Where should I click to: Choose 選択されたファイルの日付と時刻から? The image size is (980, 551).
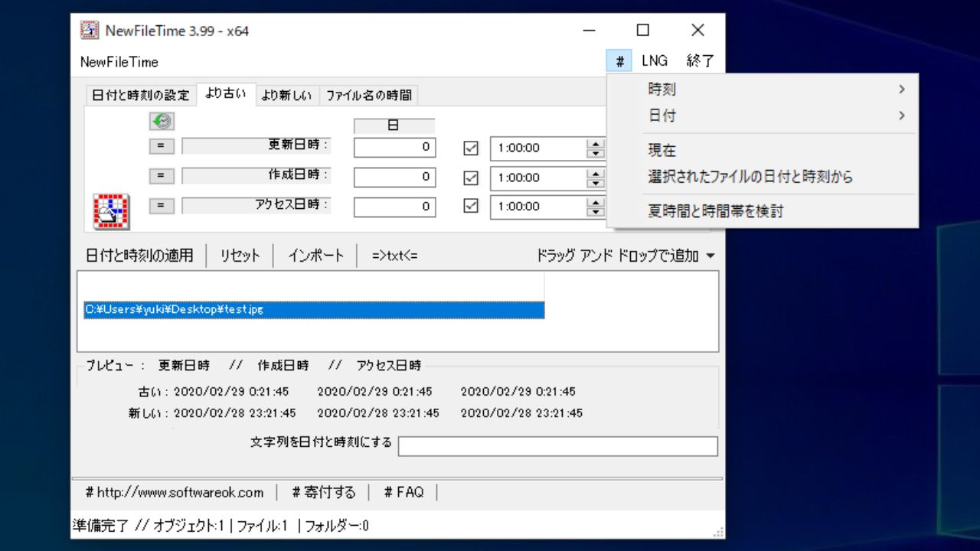click(763, 177)
